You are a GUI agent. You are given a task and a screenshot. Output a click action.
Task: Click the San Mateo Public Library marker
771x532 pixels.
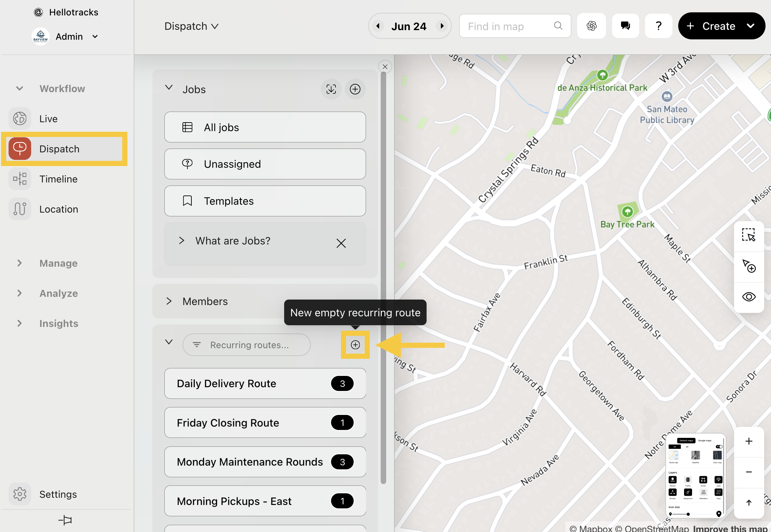pos(667,97)
